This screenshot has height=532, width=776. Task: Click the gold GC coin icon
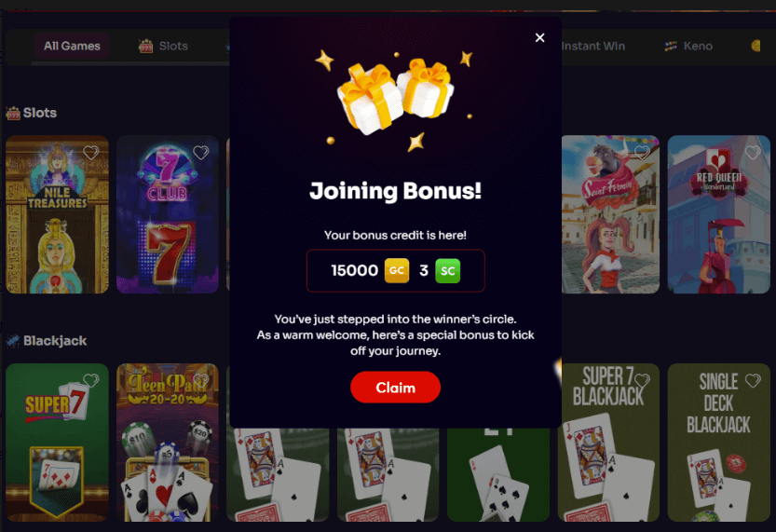(397, 270)
